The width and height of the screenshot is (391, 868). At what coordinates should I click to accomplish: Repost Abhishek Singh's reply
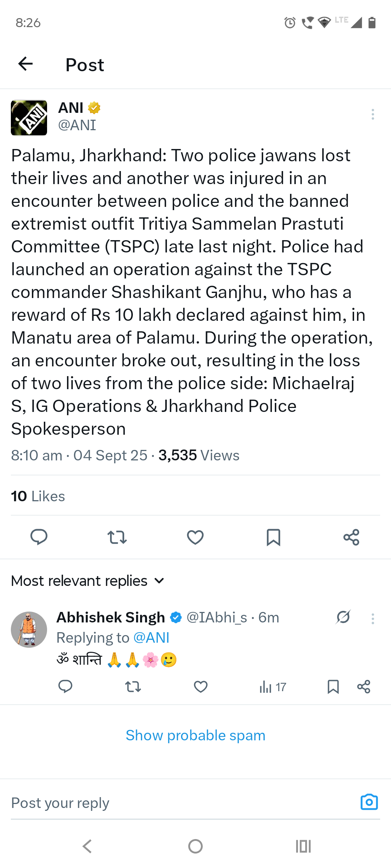coord(133,686)
